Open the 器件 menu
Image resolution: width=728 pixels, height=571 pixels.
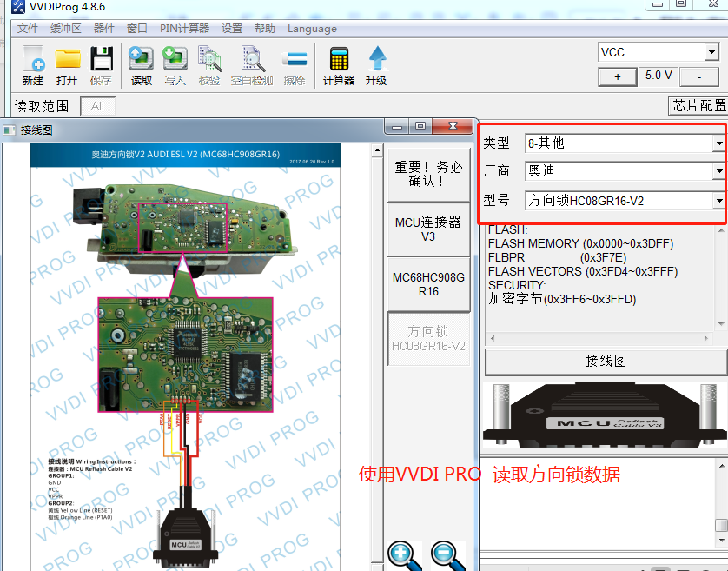coord(104,29)
